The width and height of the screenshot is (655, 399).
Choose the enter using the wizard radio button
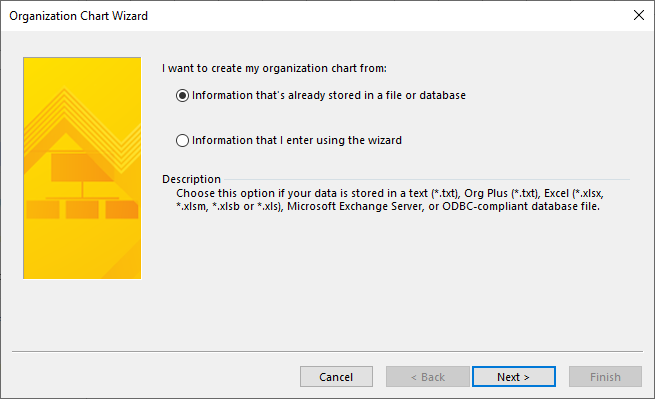pyautogui.click(x=182, y=140)
